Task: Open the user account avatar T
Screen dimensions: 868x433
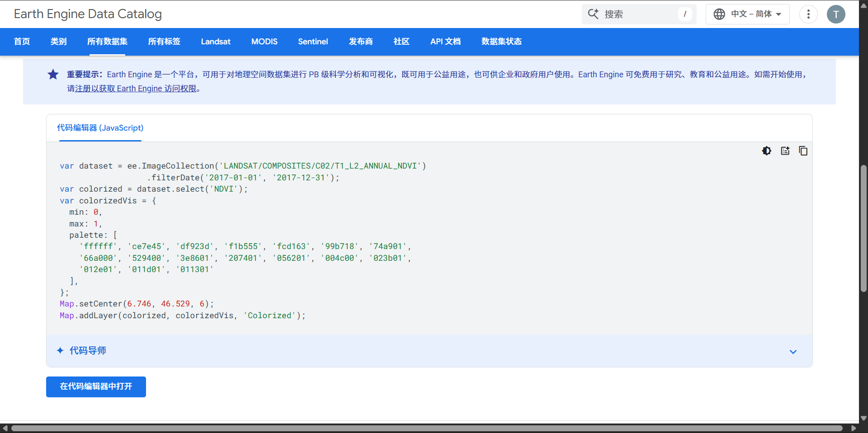Action: click(x=836, y=14)
